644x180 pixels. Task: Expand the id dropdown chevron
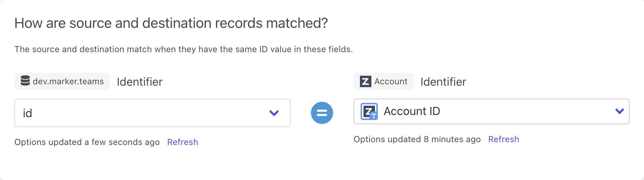point(274,113)
